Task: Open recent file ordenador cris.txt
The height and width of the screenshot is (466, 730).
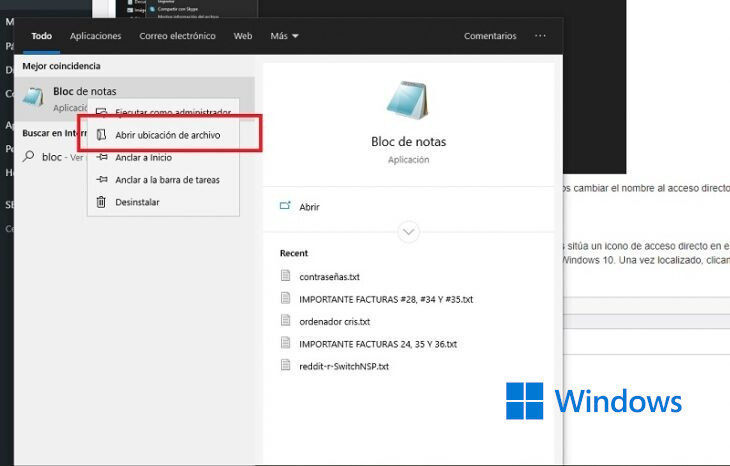Action: tap(335, 322)
